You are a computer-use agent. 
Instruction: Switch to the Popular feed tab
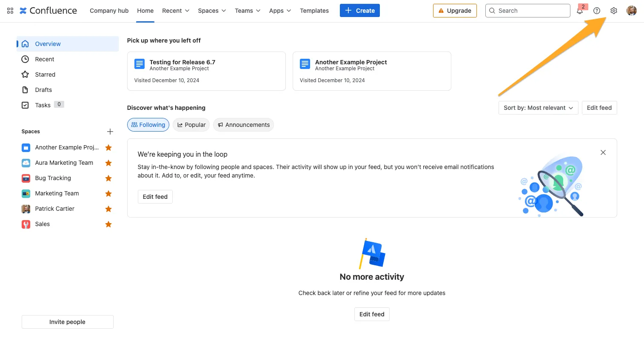[191, 125]
